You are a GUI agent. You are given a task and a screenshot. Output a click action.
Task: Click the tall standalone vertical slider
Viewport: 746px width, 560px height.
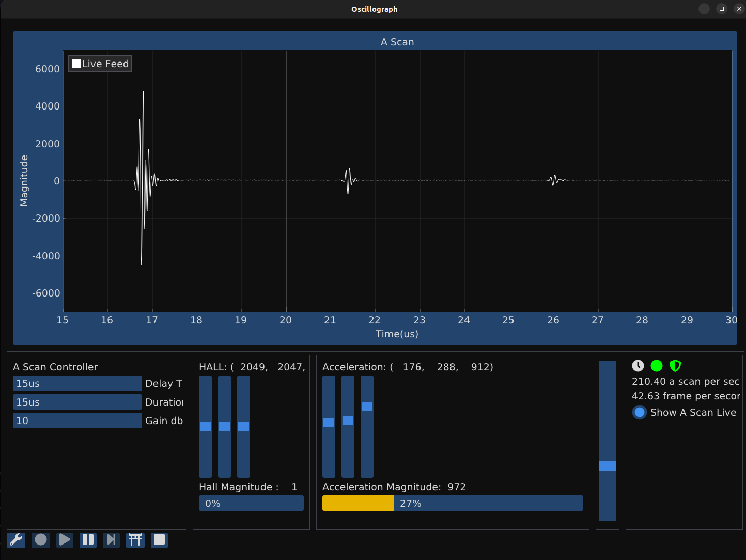tap(607, 441)
